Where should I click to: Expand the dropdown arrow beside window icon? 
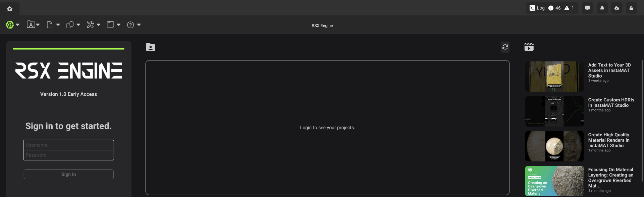pyautogui.click(x=119, y=25)
